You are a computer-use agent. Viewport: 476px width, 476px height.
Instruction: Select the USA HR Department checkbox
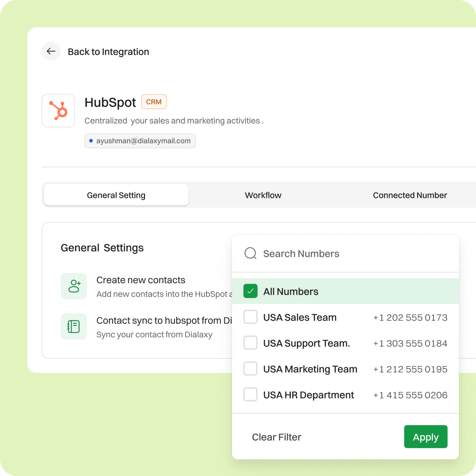click(x=250, y=395)
